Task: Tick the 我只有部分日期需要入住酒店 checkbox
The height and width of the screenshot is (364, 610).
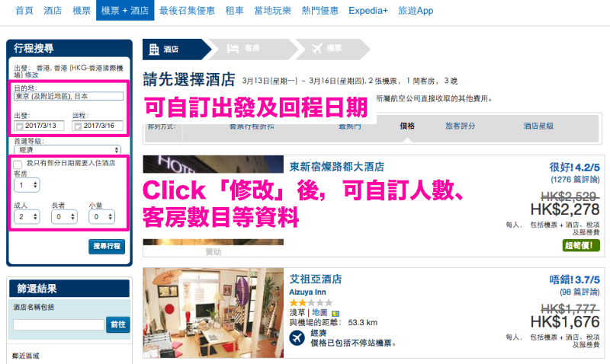Action: coord(18,164)
